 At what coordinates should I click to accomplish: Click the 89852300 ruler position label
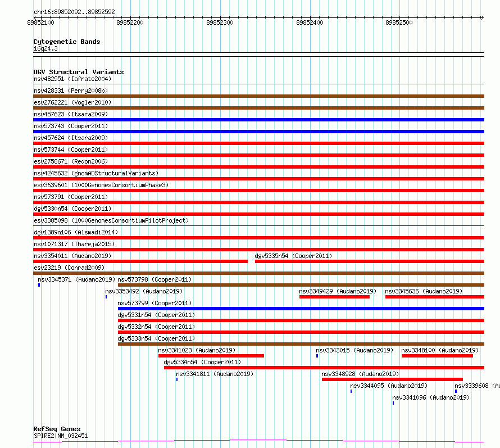click(220, 22)
